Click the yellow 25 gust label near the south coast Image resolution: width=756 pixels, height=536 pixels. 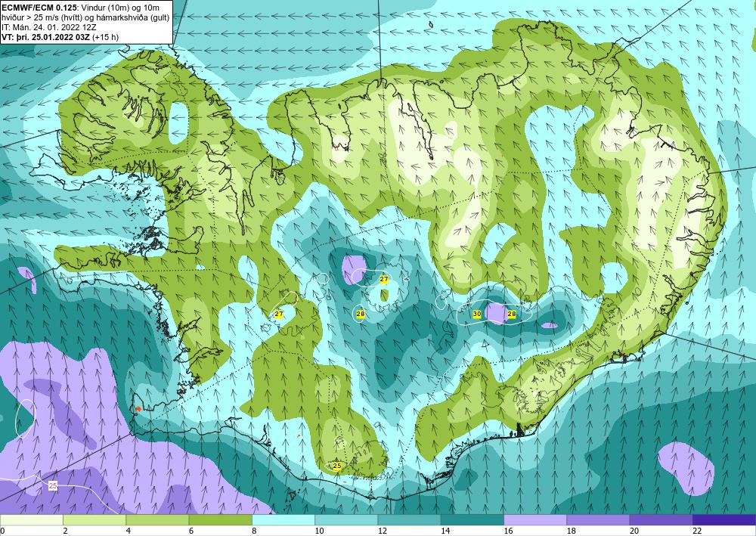337,466
